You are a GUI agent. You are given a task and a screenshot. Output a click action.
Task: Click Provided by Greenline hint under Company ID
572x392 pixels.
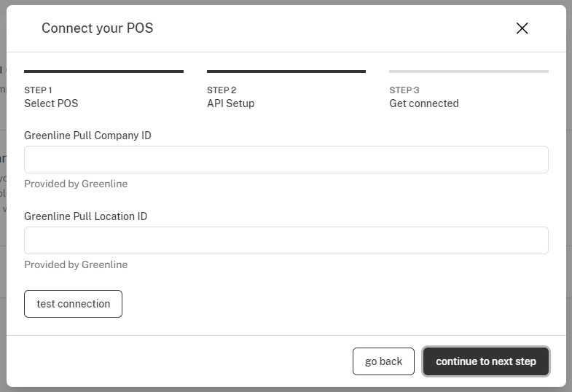(x=76, y=184)
